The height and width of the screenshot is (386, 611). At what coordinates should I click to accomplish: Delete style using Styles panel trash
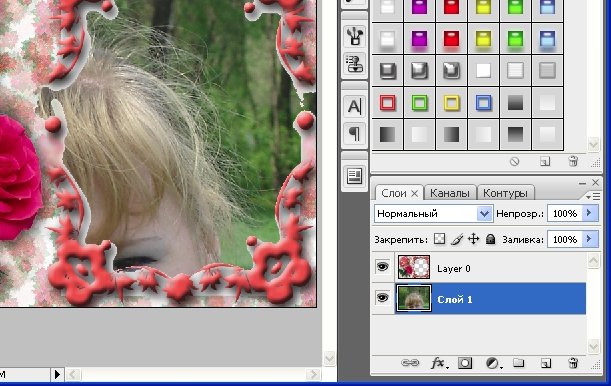pyautogui.click(x=573, y=161)
